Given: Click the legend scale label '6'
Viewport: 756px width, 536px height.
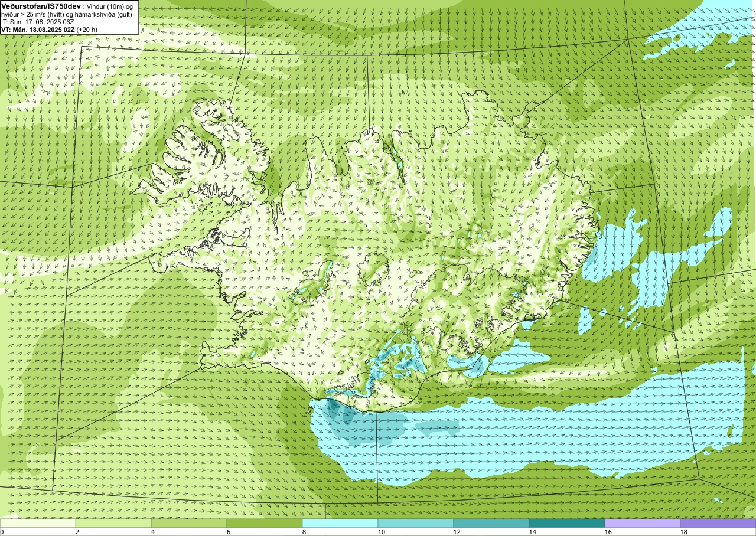Looking at the screenshot, I should pos(229,532).
